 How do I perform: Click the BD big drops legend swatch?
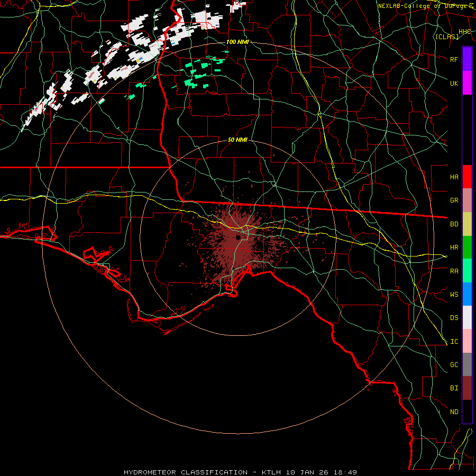point(467,224)
